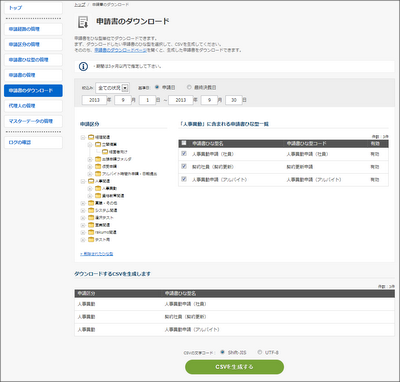400x382 pixels.
Task: Click 人事異動申請（社員） in the bottom CSV list
Action: 185,304
